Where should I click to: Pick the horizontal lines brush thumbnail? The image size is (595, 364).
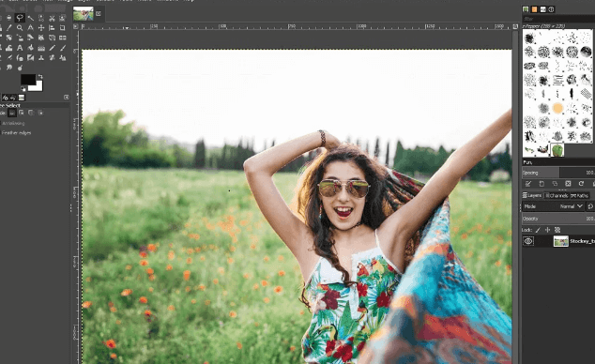pyautogui.click(x=557, y=80)
